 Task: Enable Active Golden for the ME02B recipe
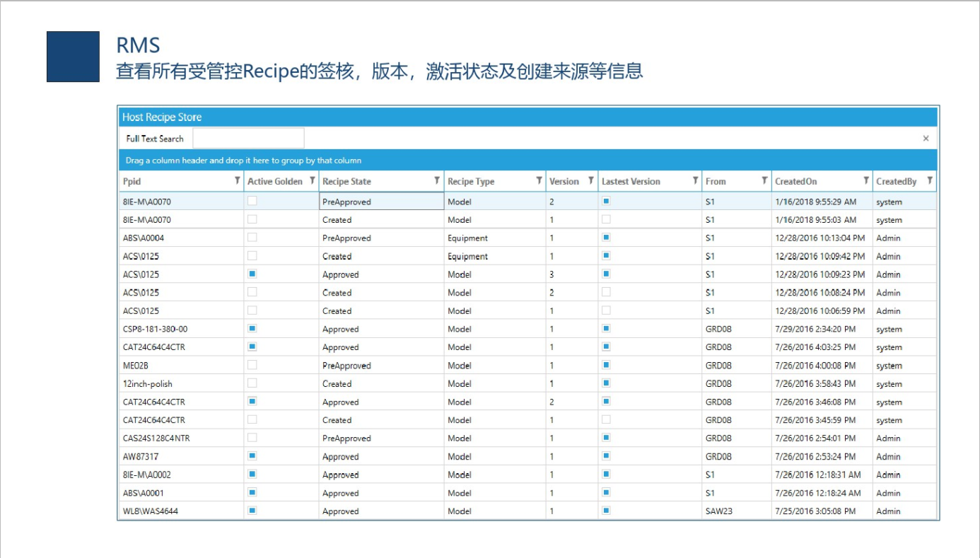(x=252, y=366)
